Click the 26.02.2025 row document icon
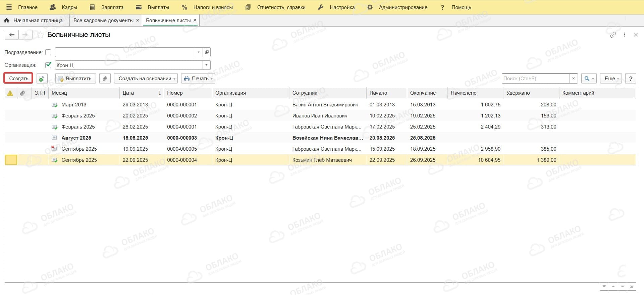 [x=54, y=127]
